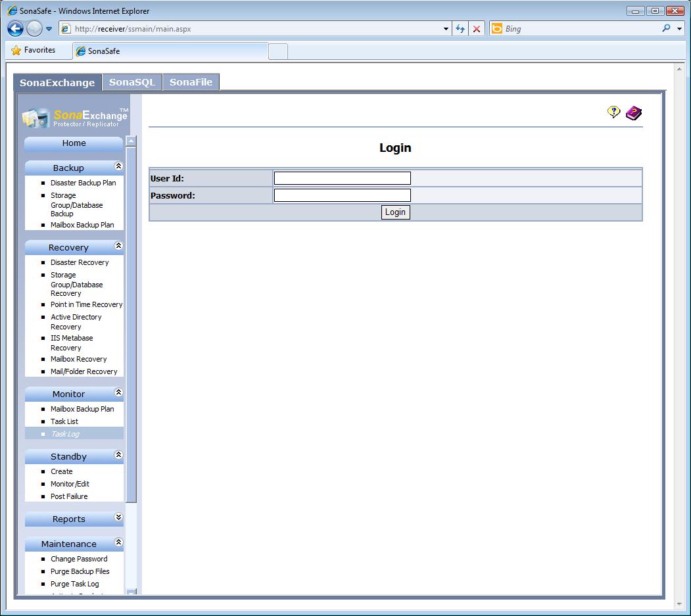This screenshot has width=691, height=616.
Task: Open the purple manual book icon
Action: (633, 113)
